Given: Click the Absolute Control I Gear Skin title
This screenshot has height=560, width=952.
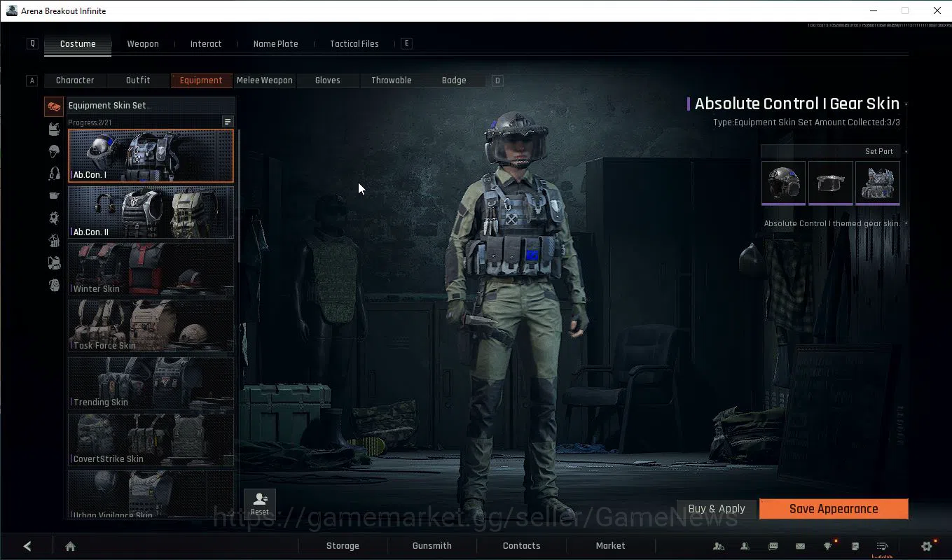Looking at the screenshot, I should click(x=796, y=104).
